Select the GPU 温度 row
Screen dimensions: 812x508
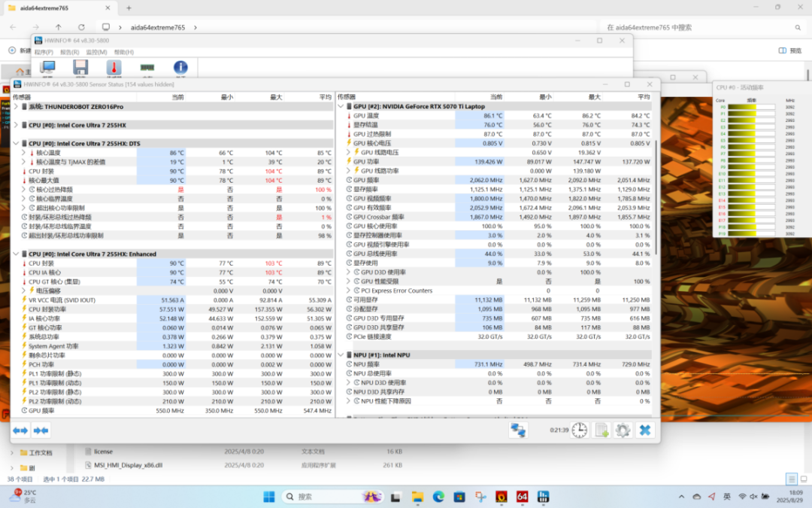click(498, 116)
